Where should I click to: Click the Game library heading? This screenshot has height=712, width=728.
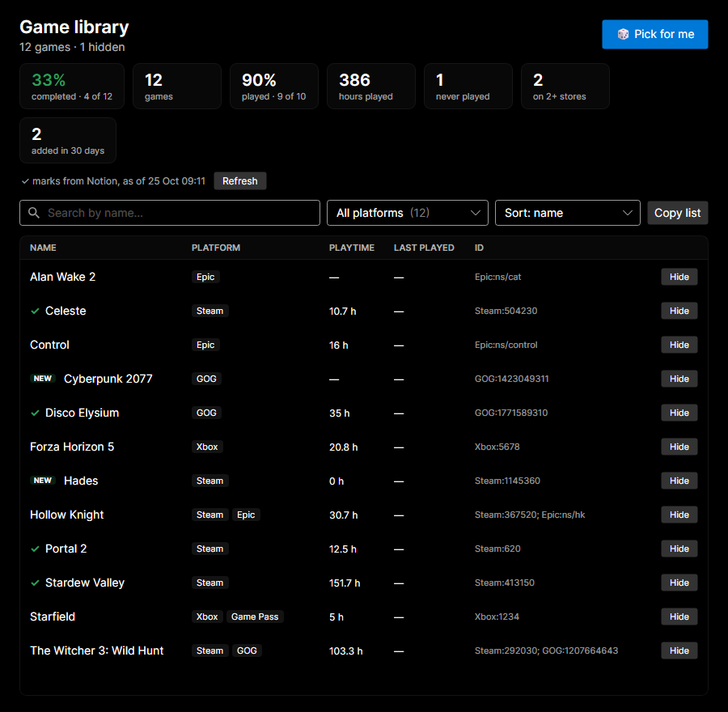coord(74,27)
